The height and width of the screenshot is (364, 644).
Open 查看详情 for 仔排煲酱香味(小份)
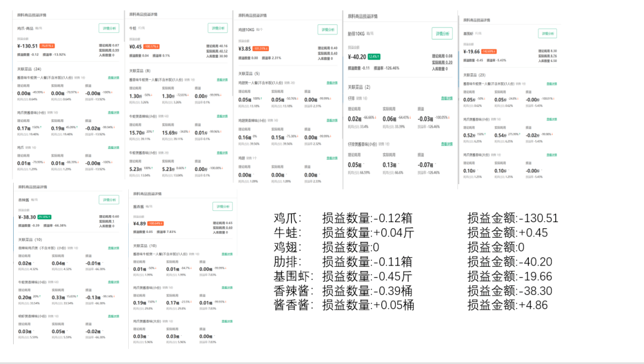pos(446,144)
